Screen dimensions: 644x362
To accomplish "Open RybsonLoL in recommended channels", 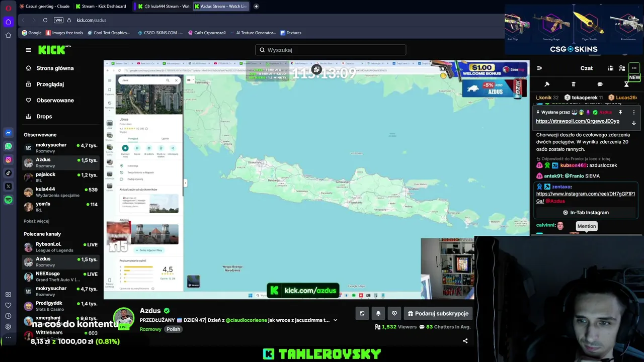I will pyautogui.click(x=60, y=247).
